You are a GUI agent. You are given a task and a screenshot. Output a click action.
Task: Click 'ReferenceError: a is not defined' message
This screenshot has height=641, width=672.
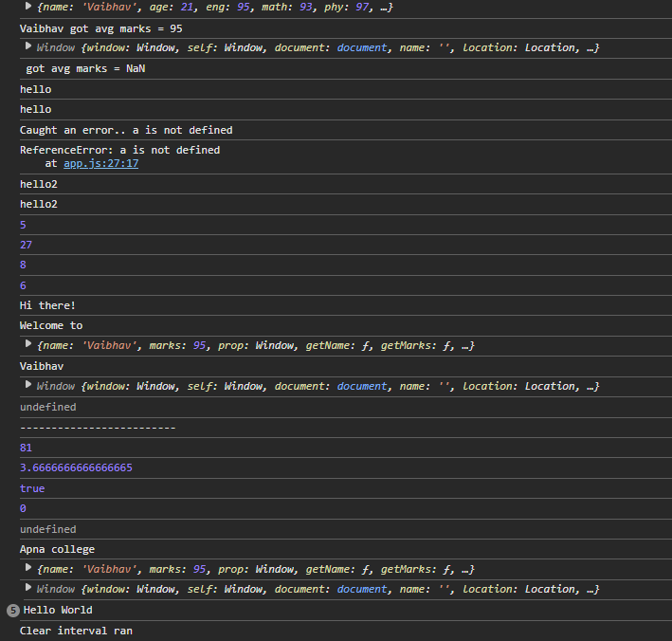pyautogui.click(x=120, y=150)
